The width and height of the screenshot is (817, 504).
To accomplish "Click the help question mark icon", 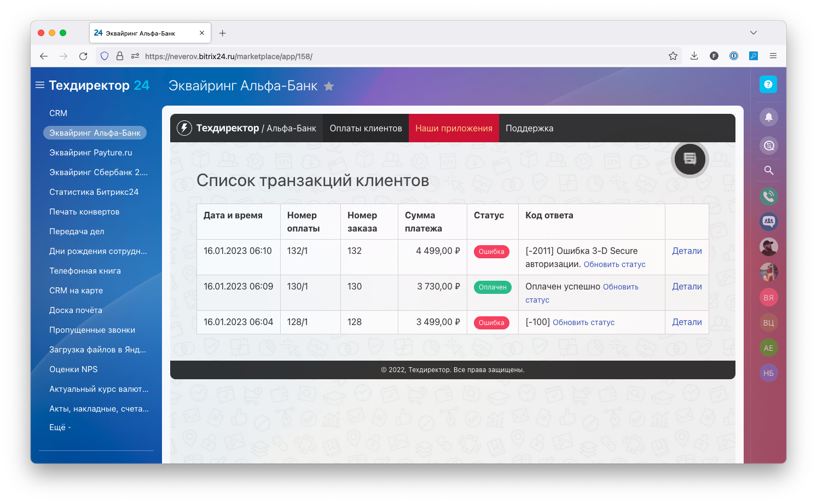I will [x=768, y=84].
